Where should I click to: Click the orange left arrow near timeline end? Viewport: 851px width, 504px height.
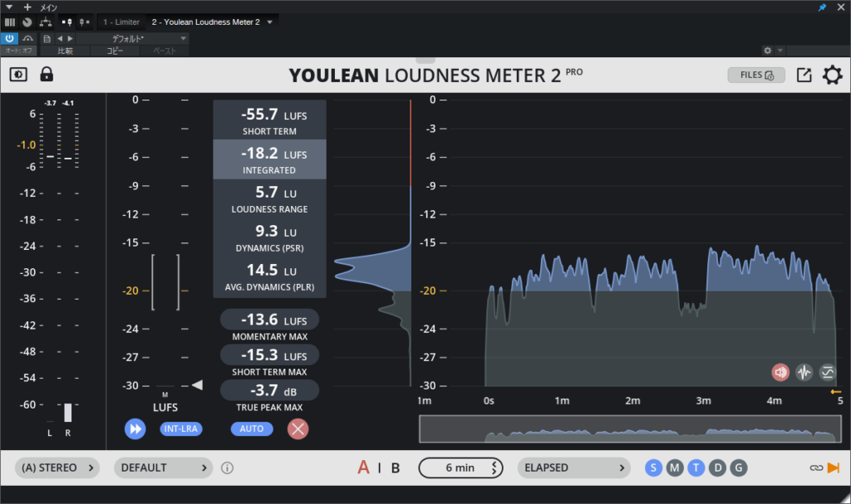click(x=836, y=392)
